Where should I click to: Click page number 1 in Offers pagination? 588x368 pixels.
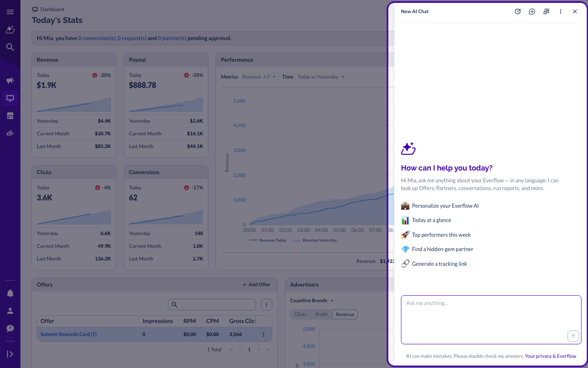tap(249, 350)
